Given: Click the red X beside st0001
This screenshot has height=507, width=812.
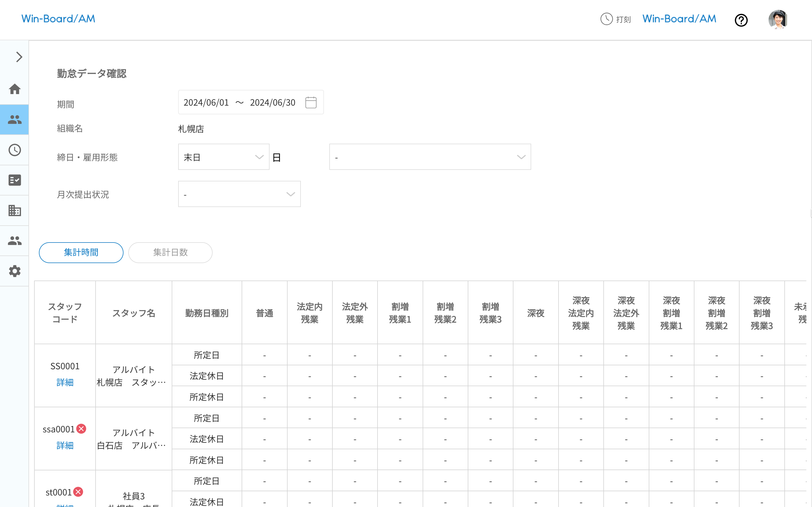Looking at the screenshot, I should click(78, 492).
